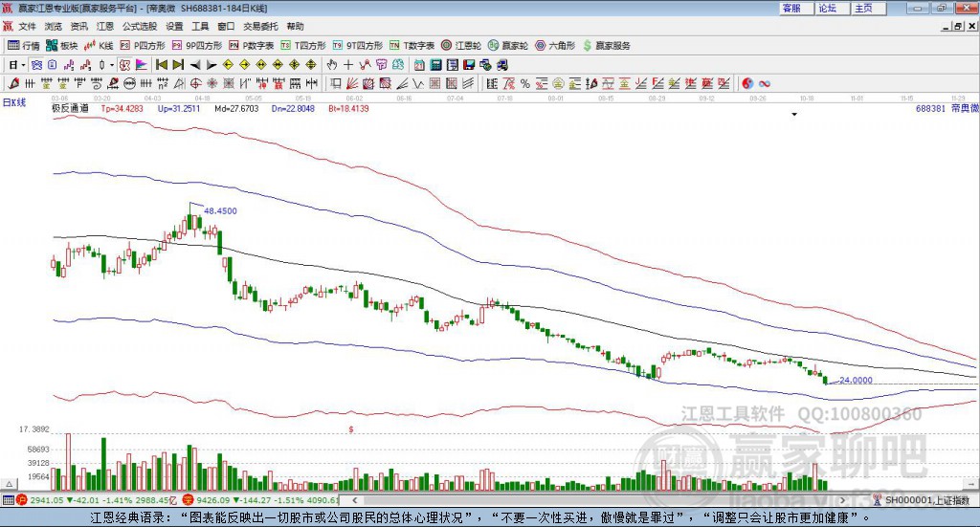
Task: Click the blue infinity symbol icon
Action: pyautogui.click(x=765, y=83)
